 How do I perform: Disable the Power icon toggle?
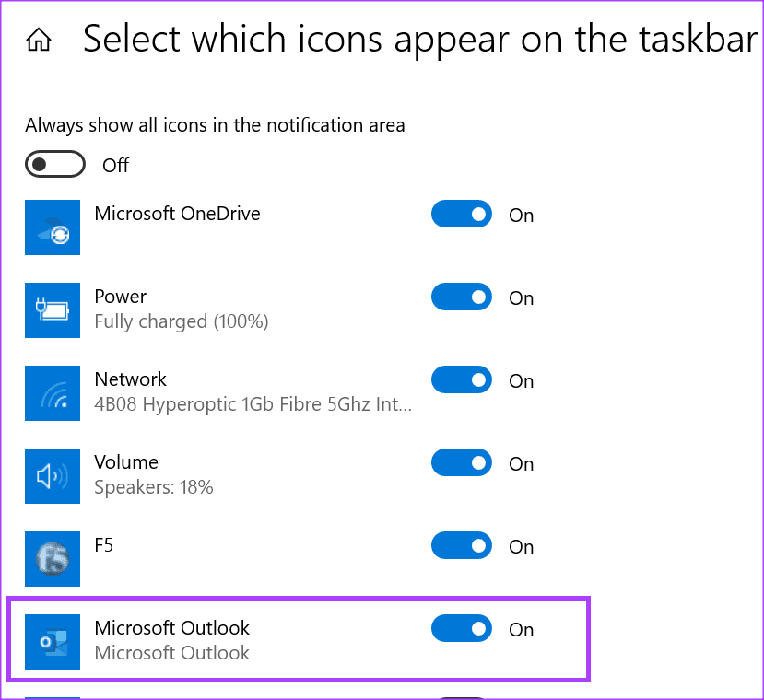pyautogui.click(x=462, y=297)
